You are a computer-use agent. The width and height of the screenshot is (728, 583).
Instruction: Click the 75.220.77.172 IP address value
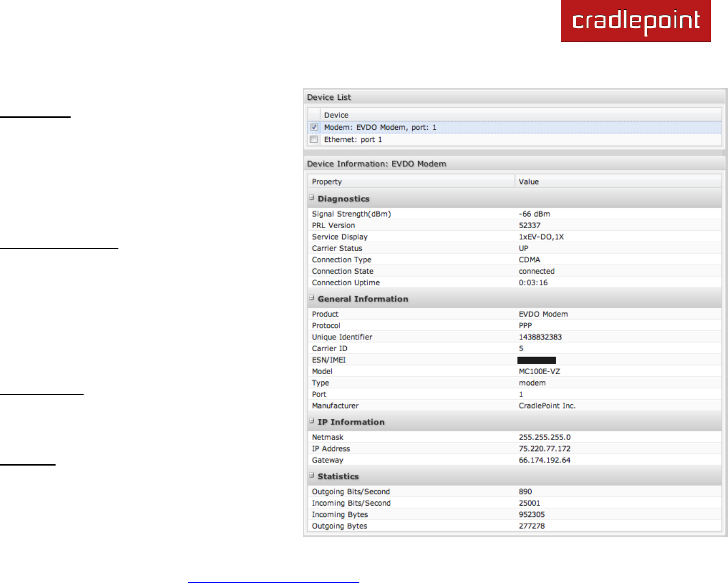tap(545, 448)
